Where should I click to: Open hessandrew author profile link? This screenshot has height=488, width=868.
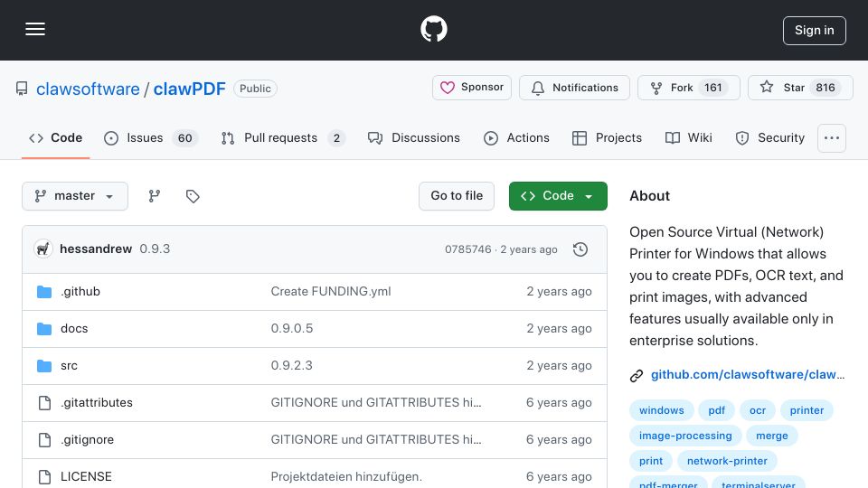click(96, 249)
